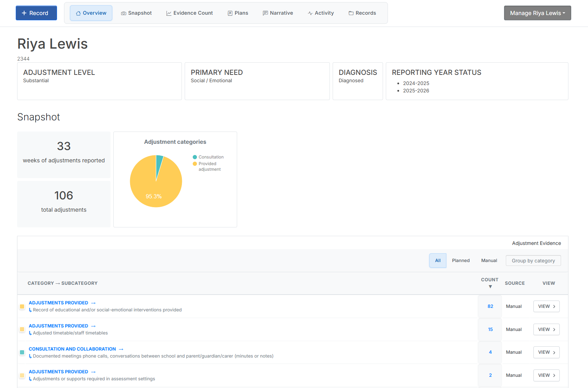Select the home icon on the Overview tab
The width and height of the screenshot is (588, 388).
point(78,13)
